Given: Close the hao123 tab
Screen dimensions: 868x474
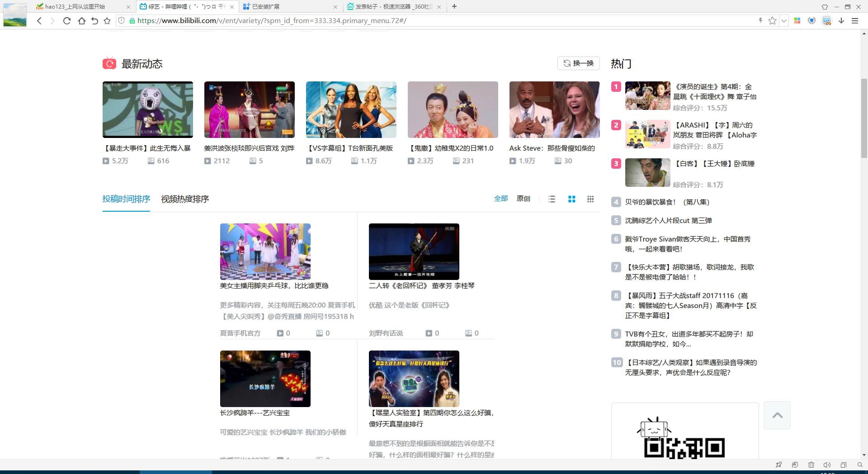Looking at the screenshot, I should coord(128,7).
